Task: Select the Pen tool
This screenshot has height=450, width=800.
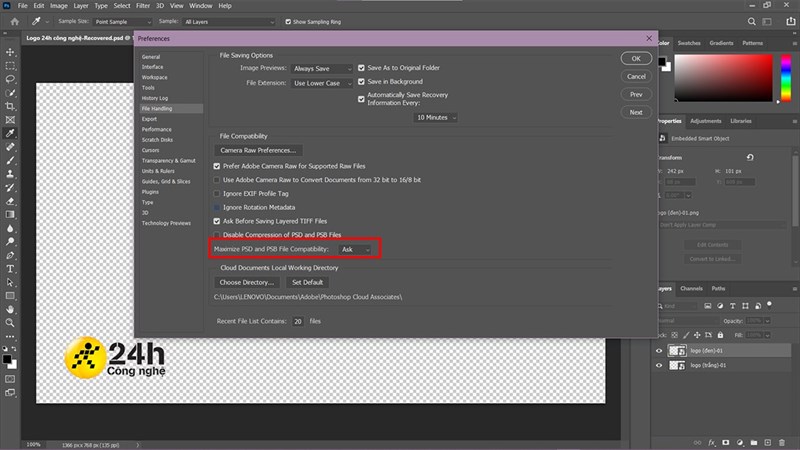Action: [10, 255]
